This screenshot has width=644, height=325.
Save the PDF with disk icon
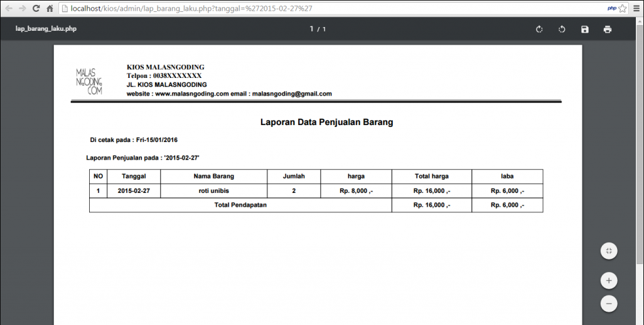(585, 29)
